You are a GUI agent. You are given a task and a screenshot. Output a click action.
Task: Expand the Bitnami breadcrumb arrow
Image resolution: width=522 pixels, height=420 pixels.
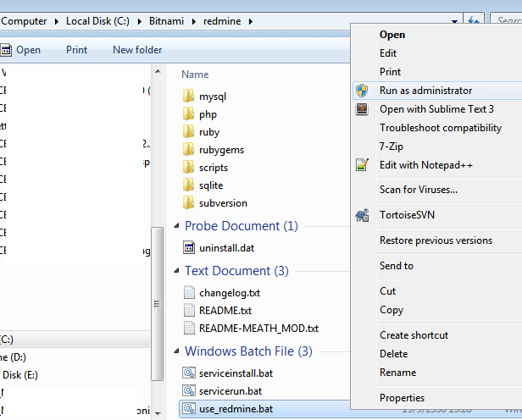pos(194,22)
